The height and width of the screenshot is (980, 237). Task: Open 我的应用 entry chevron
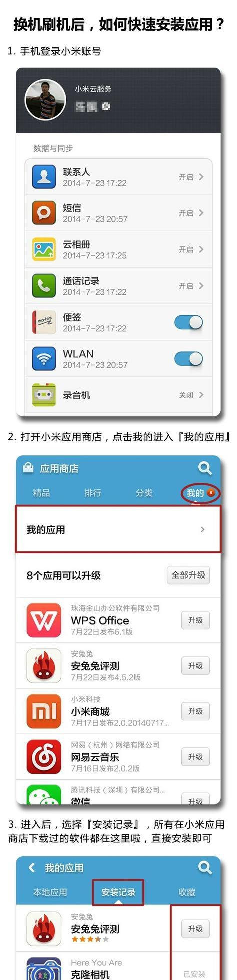202,529
